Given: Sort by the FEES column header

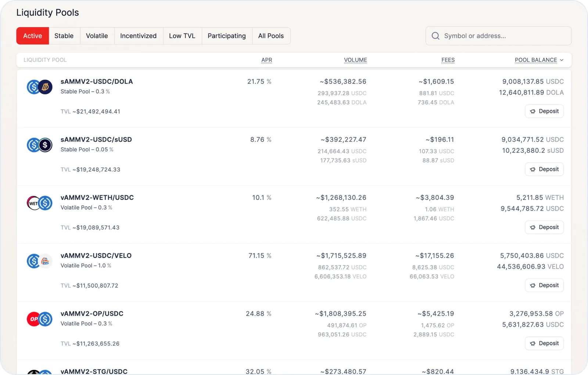Looking at the screenshot, I should 448,60.
